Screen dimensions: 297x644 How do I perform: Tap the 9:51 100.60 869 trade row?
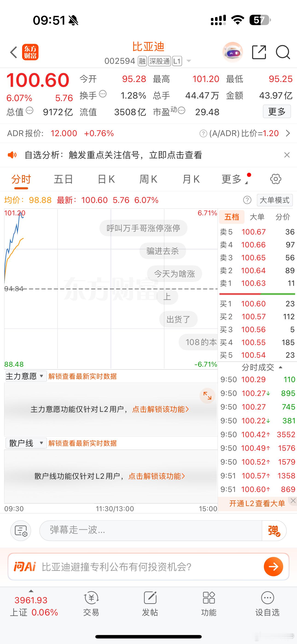pyautogui.click(x=257, y=489)
